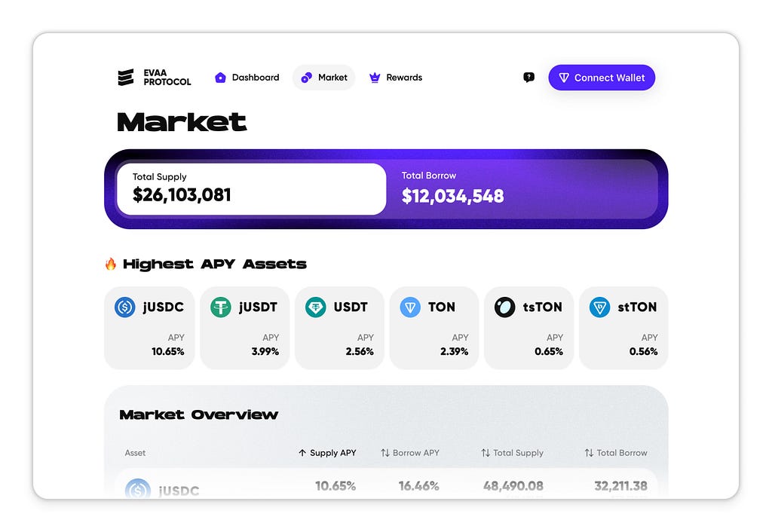Sort table by Total Borrow column
The image size is (772, 532).
[616, 453]
